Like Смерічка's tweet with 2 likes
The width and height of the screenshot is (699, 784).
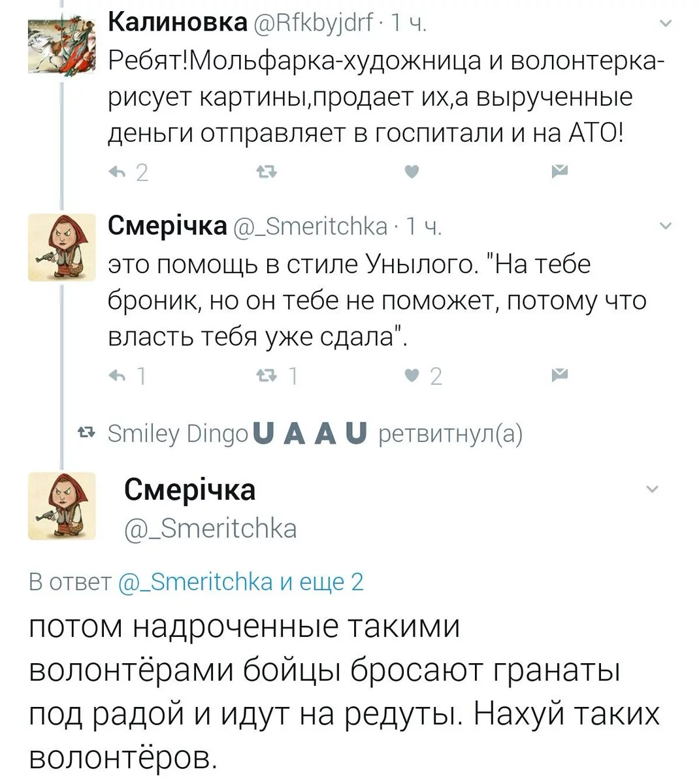click(x=411, y=375)
